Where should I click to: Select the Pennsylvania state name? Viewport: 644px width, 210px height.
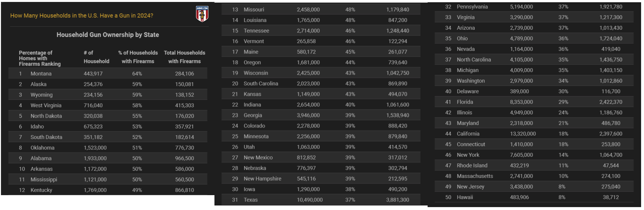[x=472, y=7]
